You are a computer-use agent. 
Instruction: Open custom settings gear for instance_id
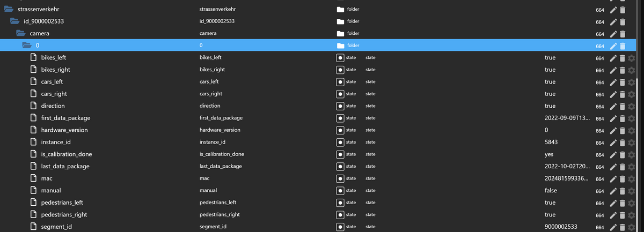631,143
